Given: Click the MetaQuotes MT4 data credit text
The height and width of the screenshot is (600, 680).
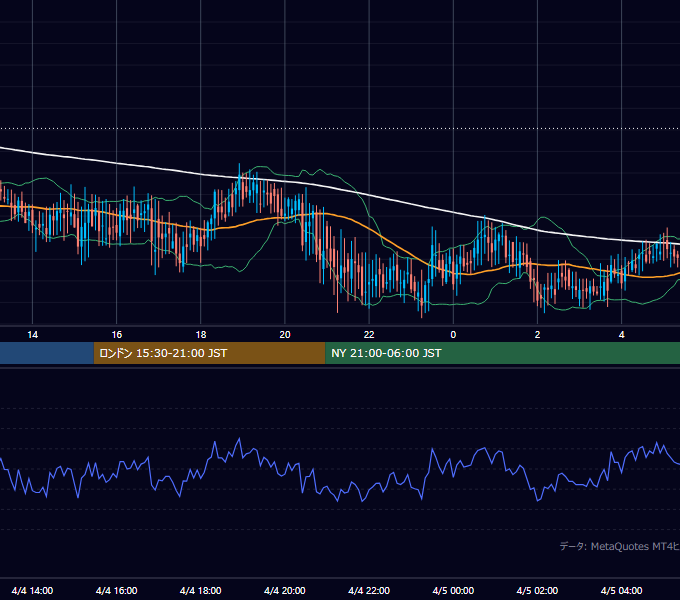Looking at the screenshot, I should [x=620, y=546].
